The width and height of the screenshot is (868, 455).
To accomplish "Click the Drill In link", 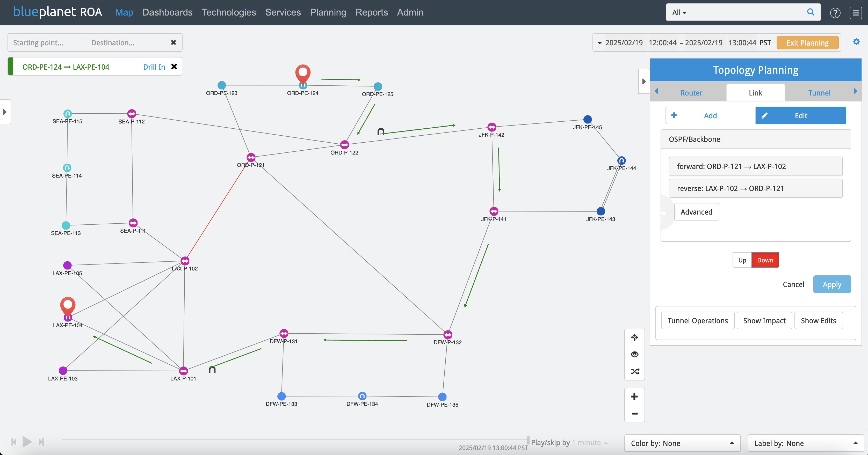I will coord(154,67).
